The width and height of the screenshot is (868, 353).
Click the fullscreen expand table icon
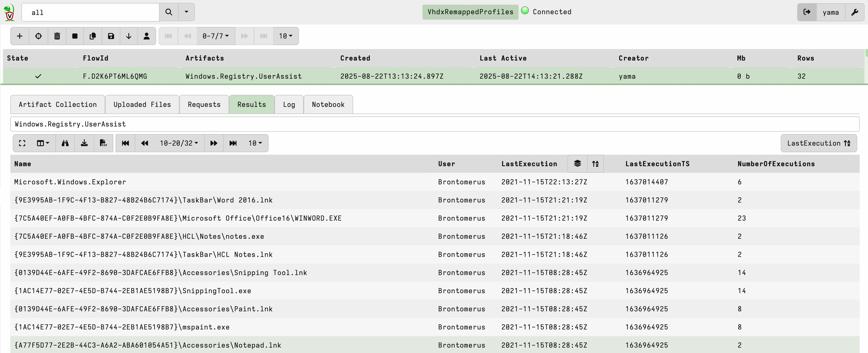click(x=22, y=143)
